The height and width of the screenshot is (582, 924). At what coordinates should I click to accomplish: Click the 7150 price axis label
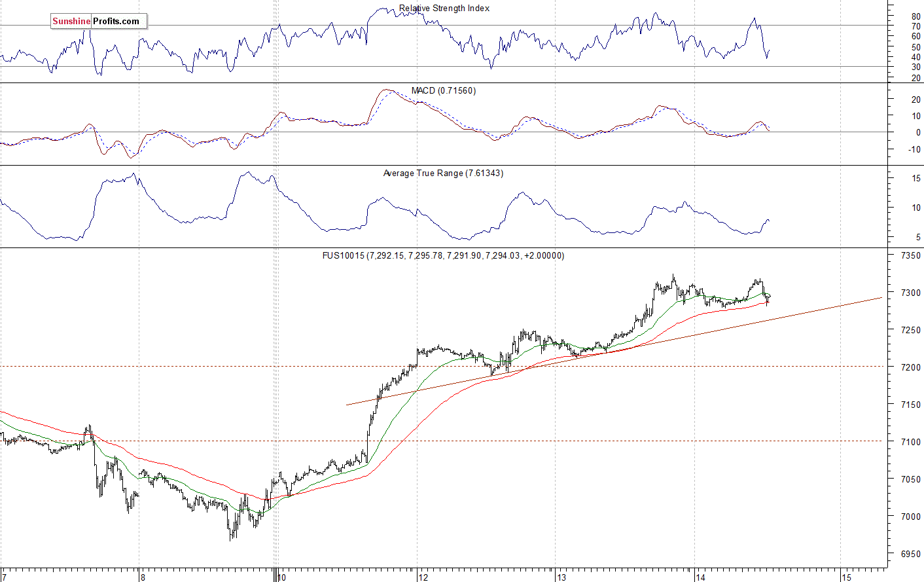click(910, 405)
